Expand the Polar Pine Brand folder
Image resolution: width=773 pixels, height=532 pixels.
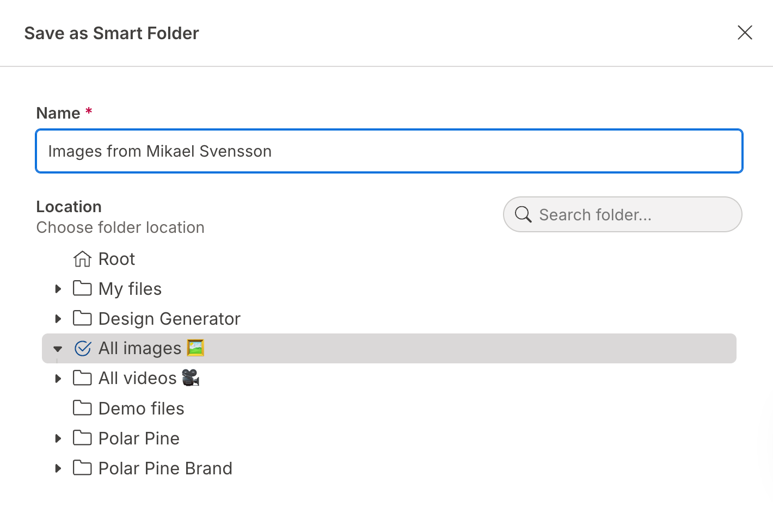[x=58, y=468]
